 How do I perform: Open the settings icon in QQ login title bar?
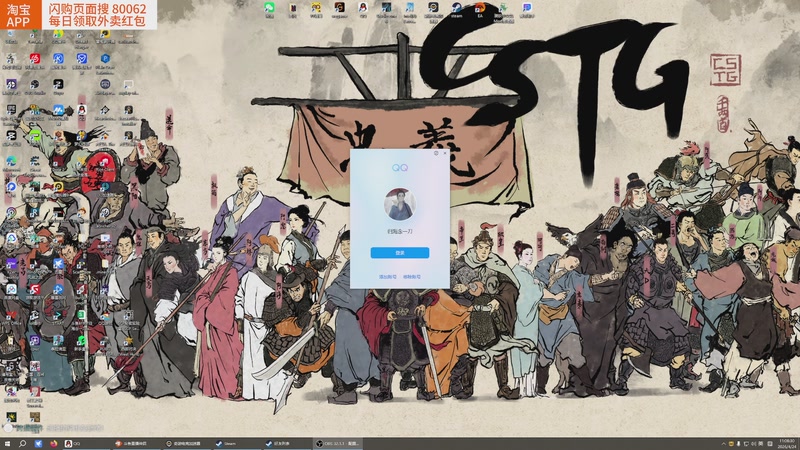click(x=436, y=153)
